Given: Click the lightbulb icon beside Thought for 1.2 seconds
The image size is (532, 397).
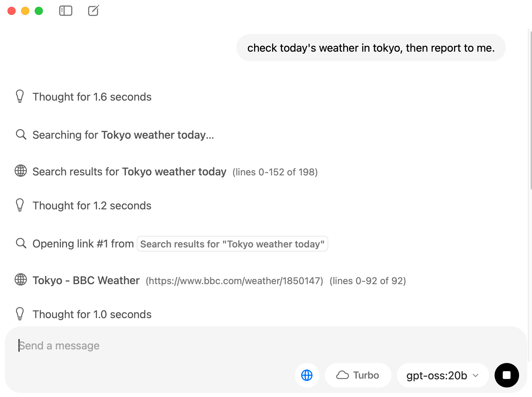Looking at the screenshot, I should point(20,205).
